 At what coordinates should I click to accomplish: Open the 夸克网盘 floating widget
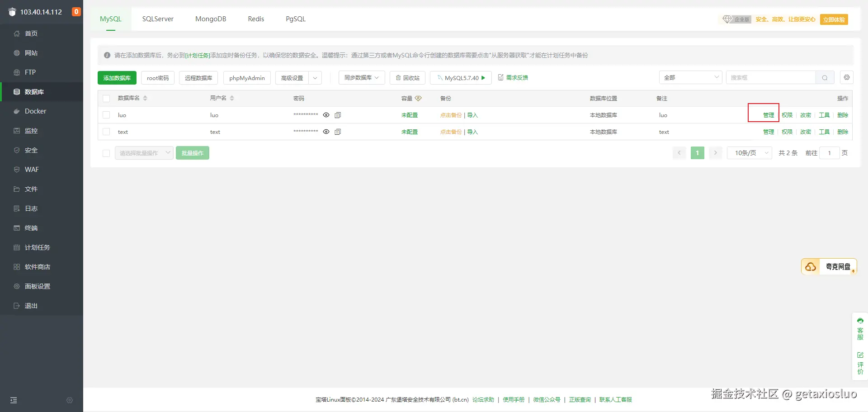pyautogui.click(x=829, y=267)
